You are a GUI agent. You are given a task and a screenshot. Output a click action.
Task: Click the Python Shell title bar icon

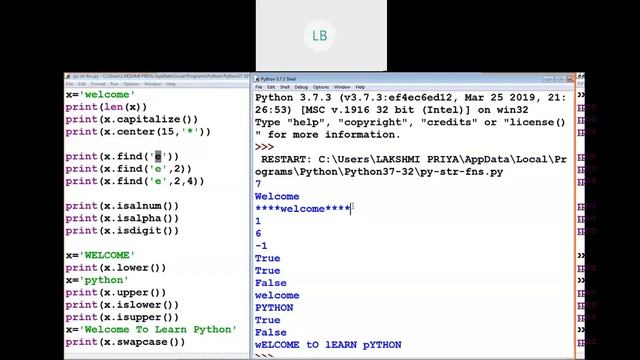coord(257,79)
